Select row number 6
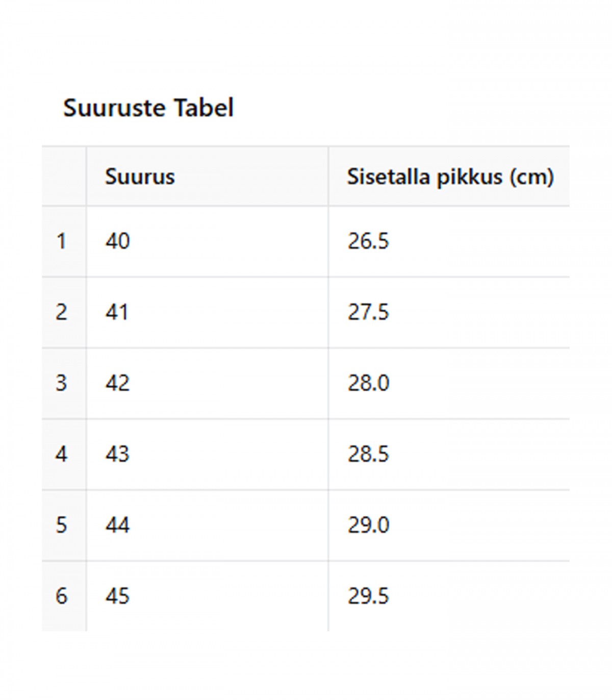612x700 pixels. pos(64,596)
